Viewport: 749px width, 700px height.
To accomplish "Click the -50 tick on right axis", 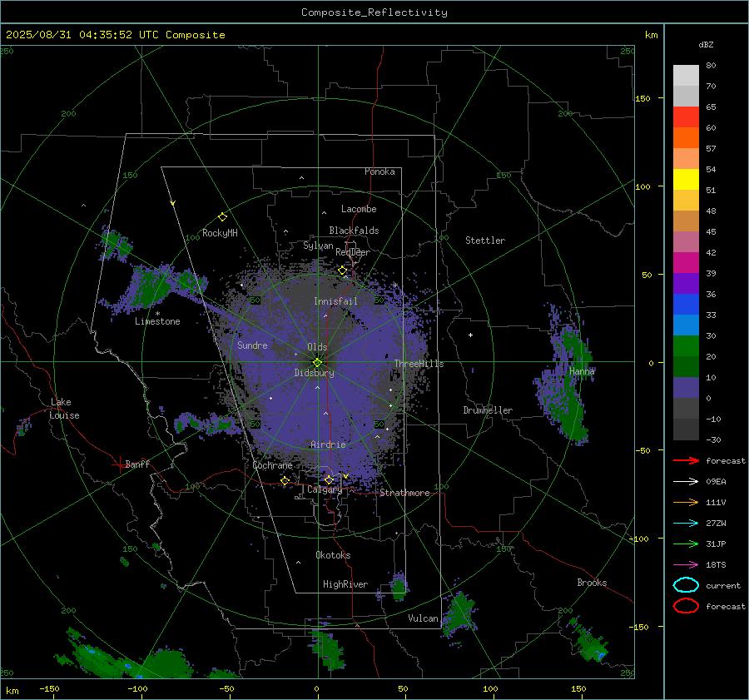I will click(642, 450).
